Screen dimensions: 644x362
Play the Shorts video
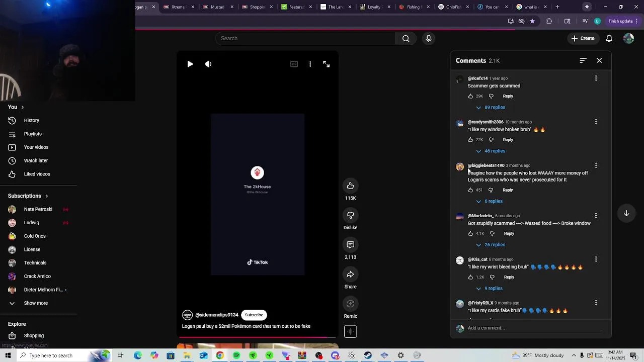pyautogui.click(x=190, y=64)
